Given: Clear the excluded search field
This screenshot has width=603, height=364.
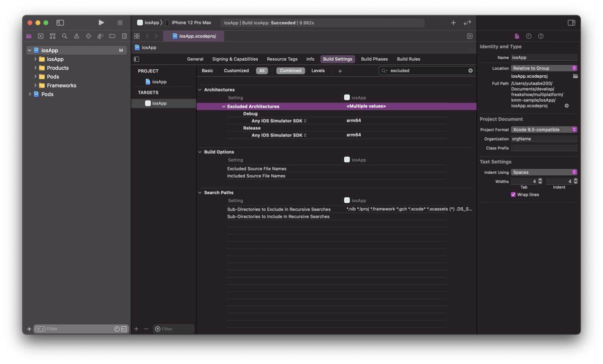Looking at the screenshot, I should pos(471,71).
